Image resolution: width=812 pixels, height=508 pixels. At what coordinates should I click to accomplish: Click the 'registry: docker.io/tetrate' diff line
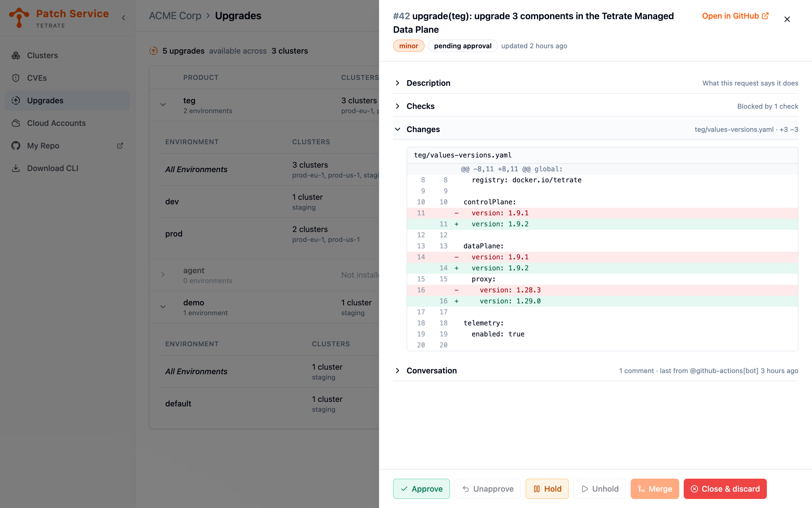(602, 180)
